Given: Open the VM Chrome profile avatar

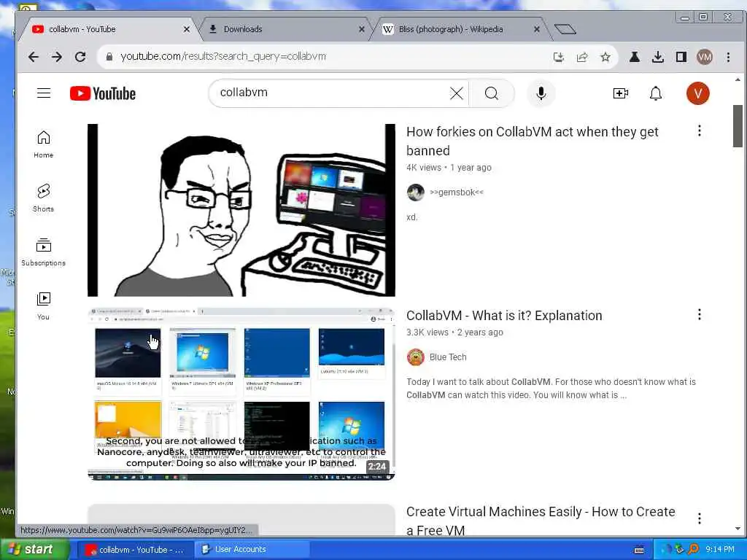Looking at the screenshot, I should point(705,57).
